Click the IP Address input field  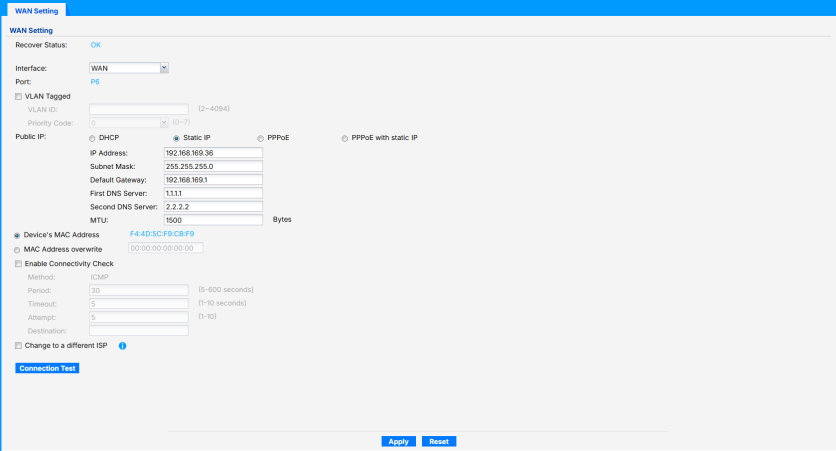pyautogui.click(x=213, y=153)
